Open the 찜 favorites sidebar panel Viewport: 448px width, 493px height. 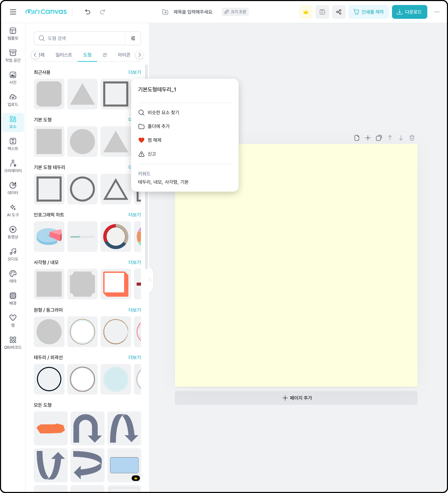point(13,321)
